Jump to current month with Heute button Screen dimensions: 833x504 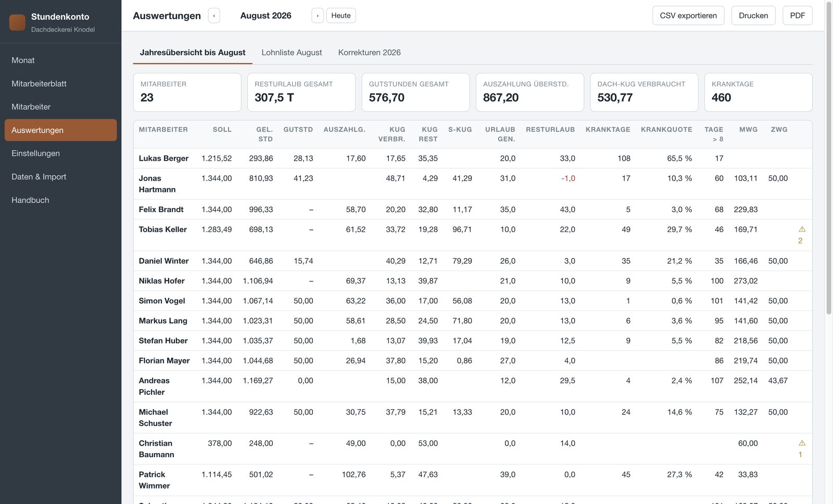(341, 16)
